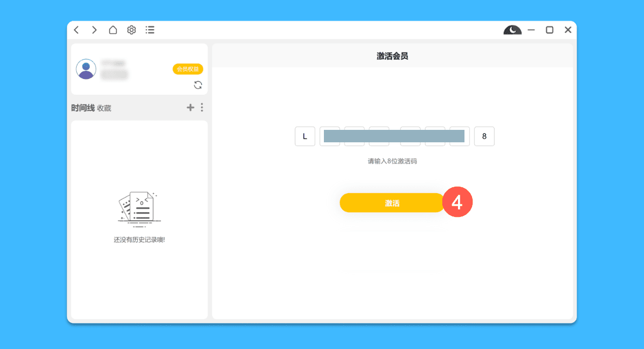The image size is (644, 349).
Task: Click the forward arrow in the title bar
Action: click(94, 30)
